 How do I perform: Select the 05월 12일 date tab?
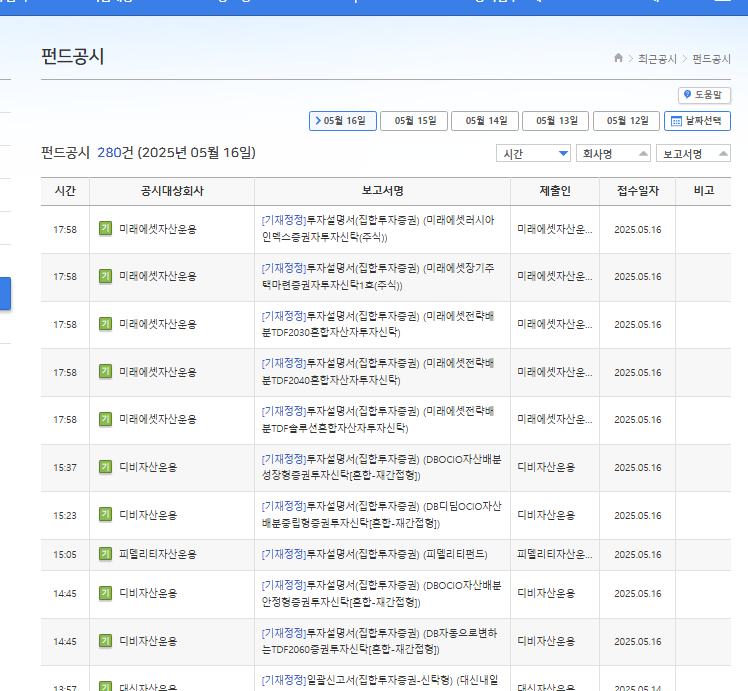[x=626, y=121]
